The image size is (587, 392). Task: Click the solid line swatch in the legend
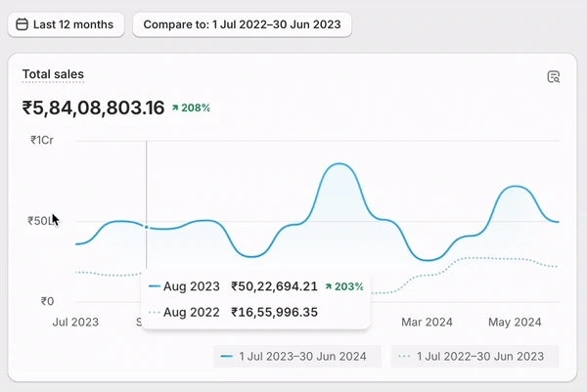227,357
